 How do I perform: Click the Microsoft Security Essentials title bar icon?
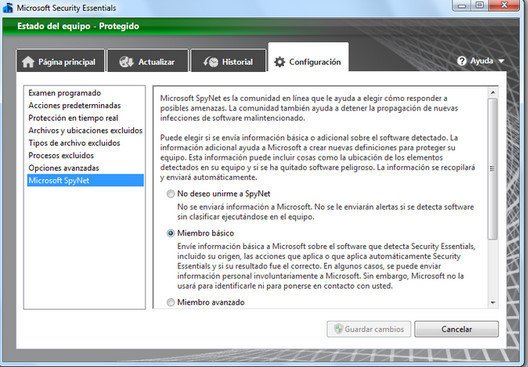tap(8, 8)
